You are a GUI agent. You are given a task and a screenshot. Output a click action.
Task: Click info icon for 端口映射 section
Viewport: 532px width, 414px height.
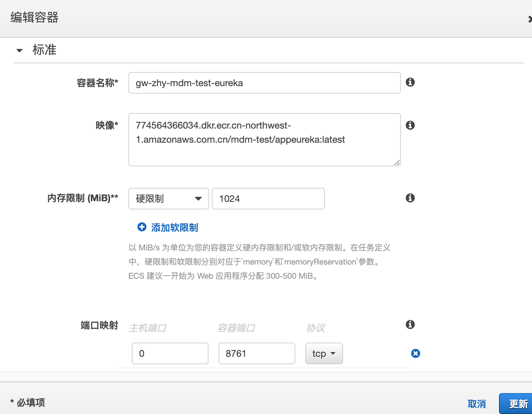410,324
